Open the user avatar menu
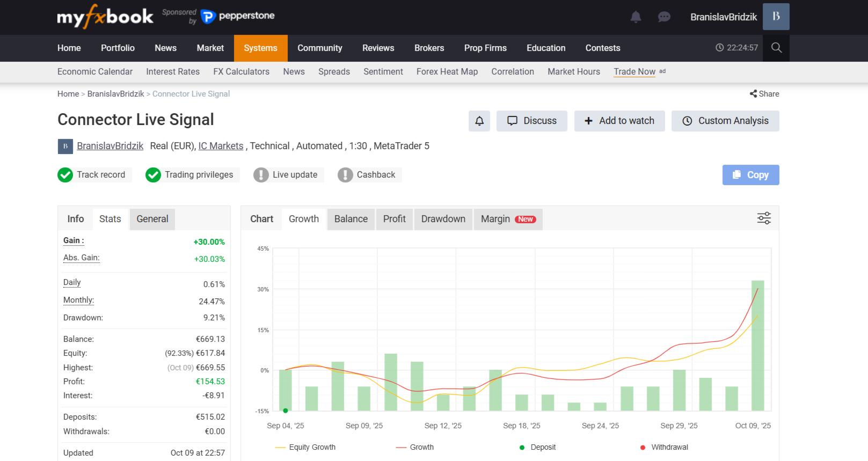This screenshot has width=868, height=461. coord(776,17)
